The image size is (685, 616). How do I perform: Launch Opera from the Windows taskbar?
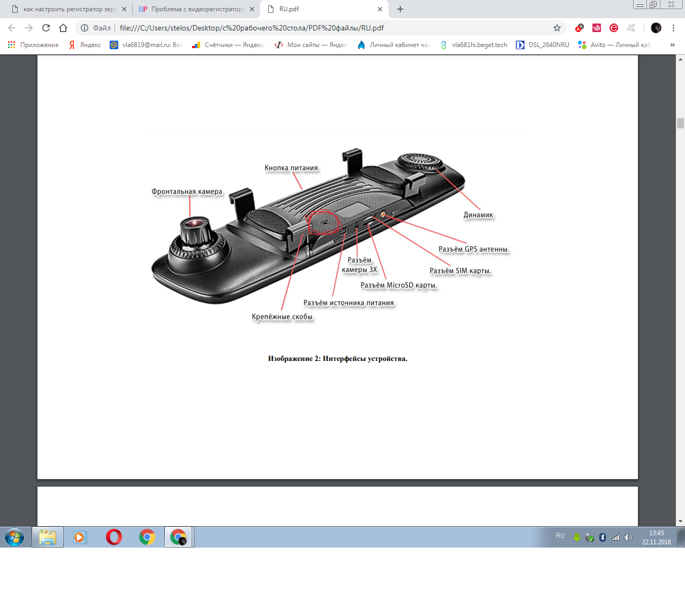click(113, 537)
